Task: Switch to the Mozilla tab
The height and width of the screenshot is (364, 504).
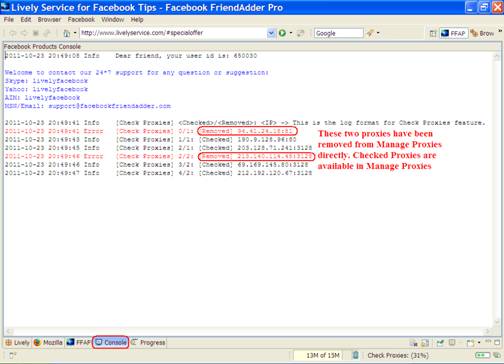Action: coord(48,342)
